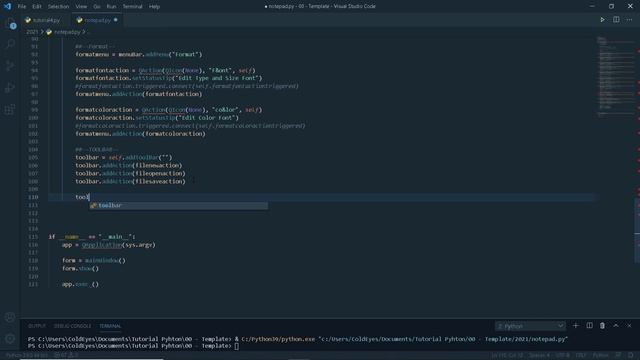The width and height of the screenshot is (640, 360).
Task: Click 'formatmenu.addAction(formatcoloraction)' line
Action: click(x=140, y=133)
